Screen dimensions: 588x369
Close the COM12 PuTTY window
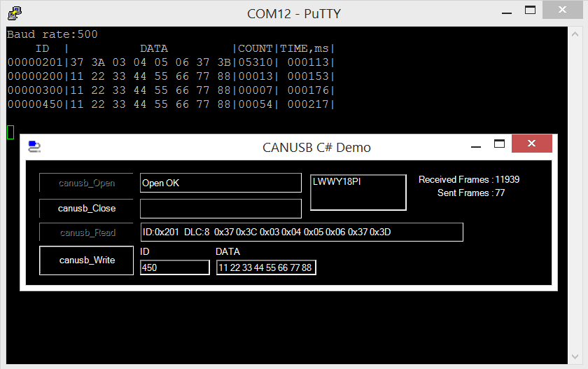(563, 10)
